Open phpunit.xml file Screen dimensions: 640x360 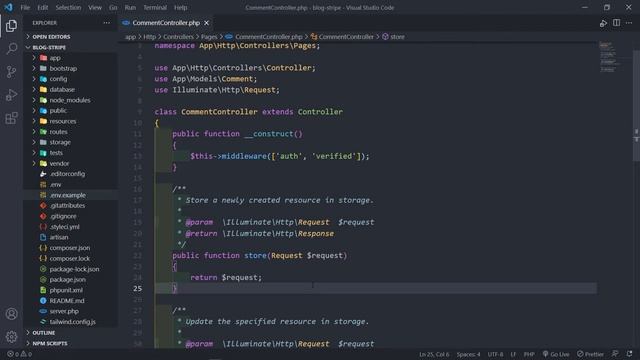point(66,290)
